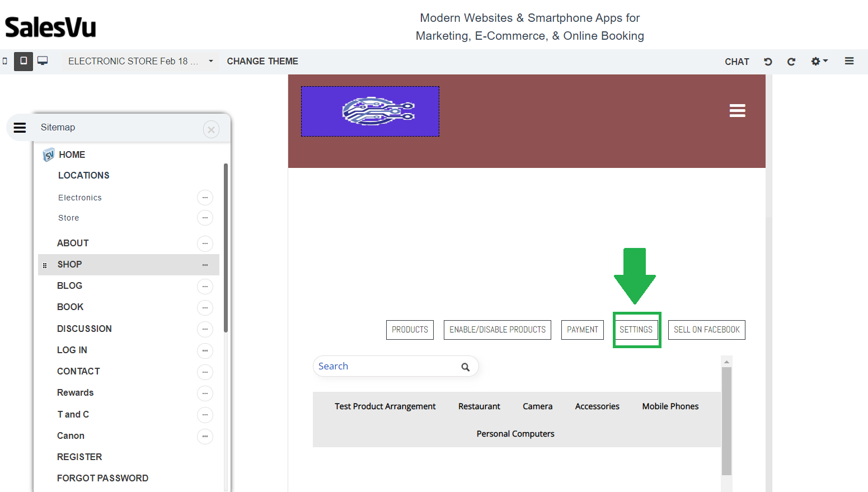Click the CHANGE THEME menu item
This screenshot has width=868, height=492.
(x=262, y=61)
